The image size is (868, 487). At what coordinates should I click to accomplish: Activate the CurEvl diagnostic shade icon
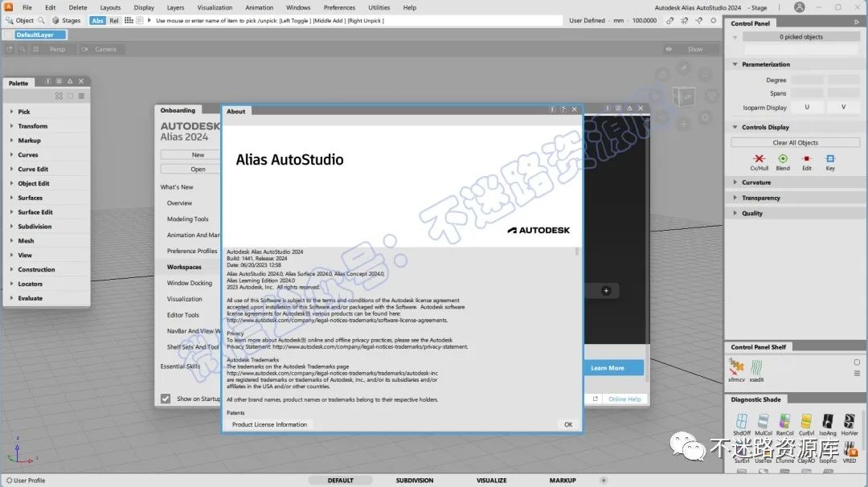tap(806, 421)
